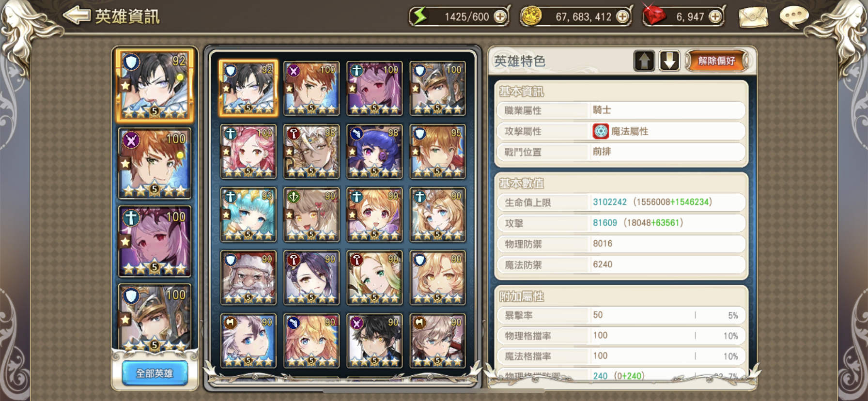Click the 解除偏好 button
This screenshot has height=401, width=868.
tap(716, 61)
